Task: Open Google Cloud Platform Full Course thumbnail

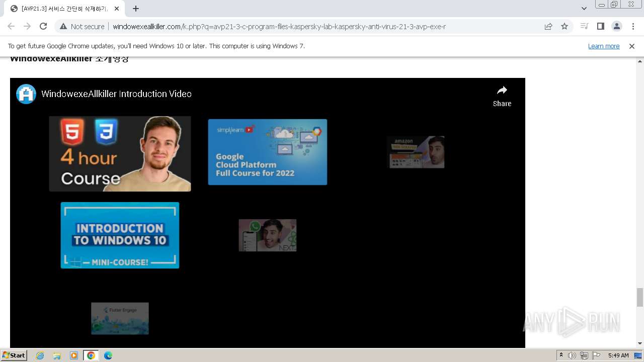Action: (x=268, y=152)
